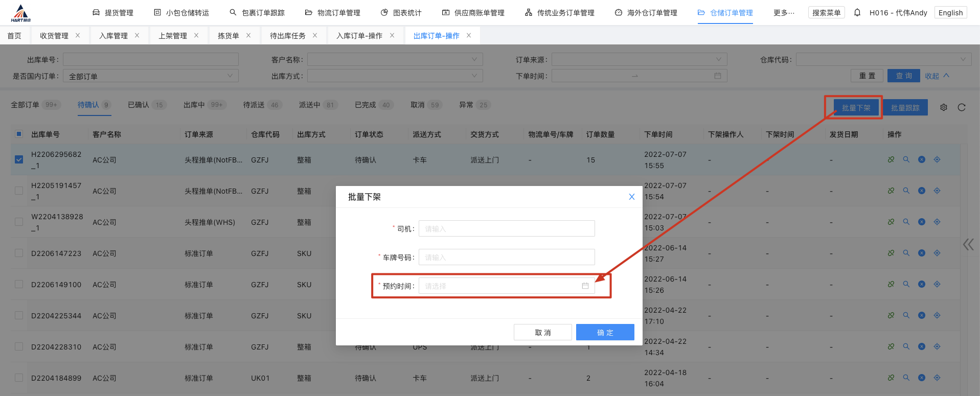Click tracking target icon for order D2204184899
The height and width of the screenshot is (396, 980).
[x=937, y=378]
